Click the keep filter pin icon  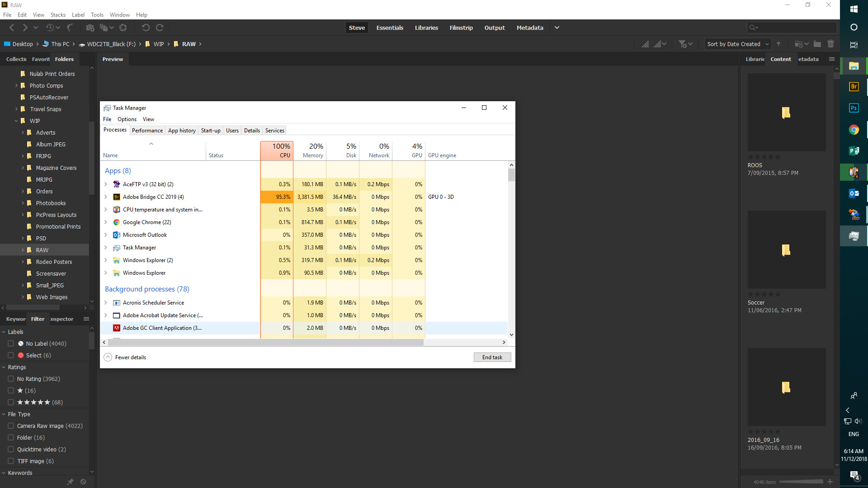(70, 482)
